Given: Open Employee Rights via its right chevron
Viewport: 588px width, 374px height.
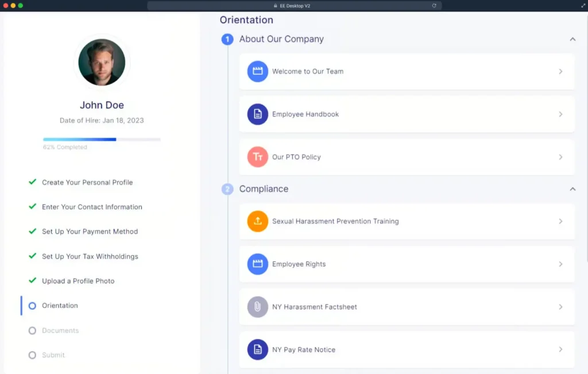Looking at the screenshot, I should point(560,264).
